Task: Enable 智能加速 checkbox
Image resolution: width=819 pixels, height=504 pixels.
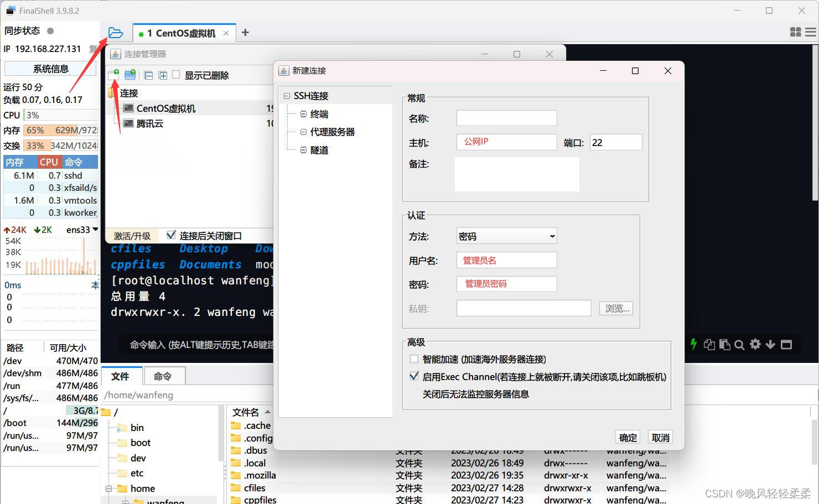Action: (x=414, y=358)
